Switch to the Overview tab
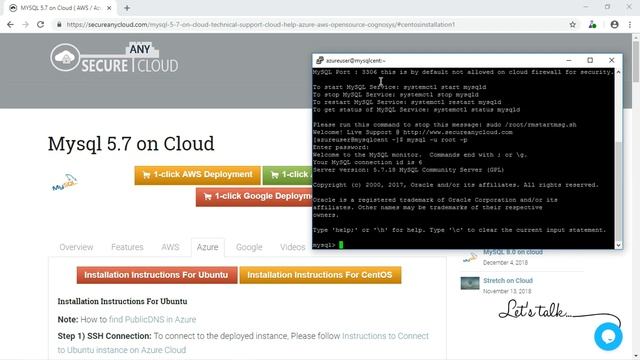 [76, 247]
